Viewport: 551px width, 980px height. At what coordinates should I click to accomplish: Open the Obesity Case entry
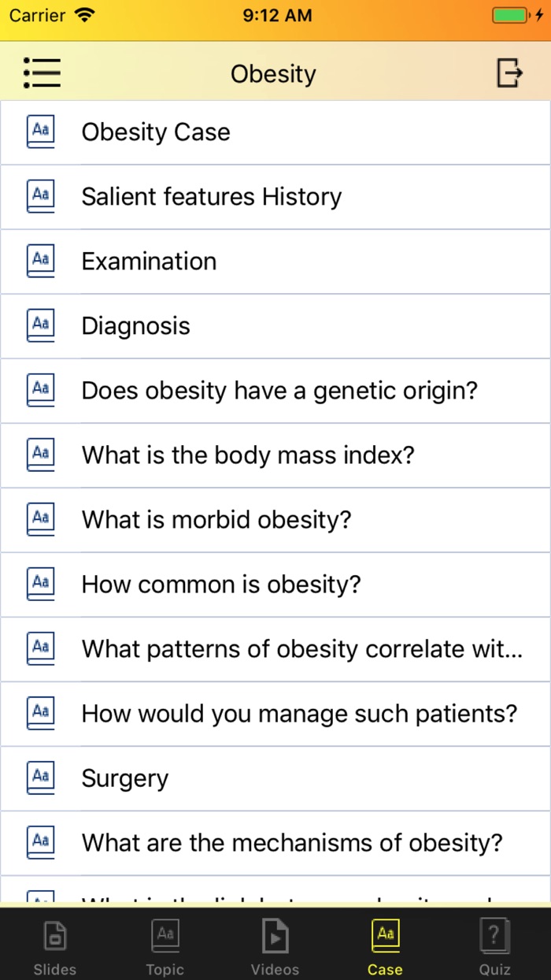[x=155, y=132]
